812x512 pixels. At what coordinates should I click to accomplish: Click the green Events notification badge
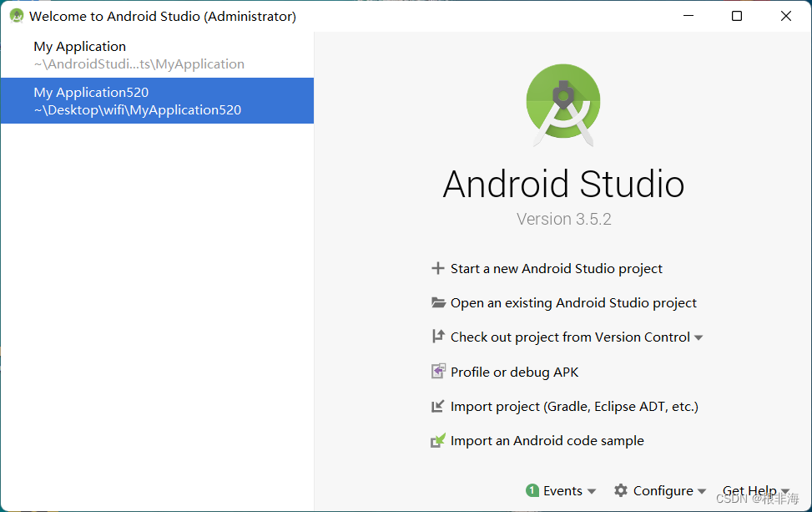pyautogui.click(x=532, y=490)
